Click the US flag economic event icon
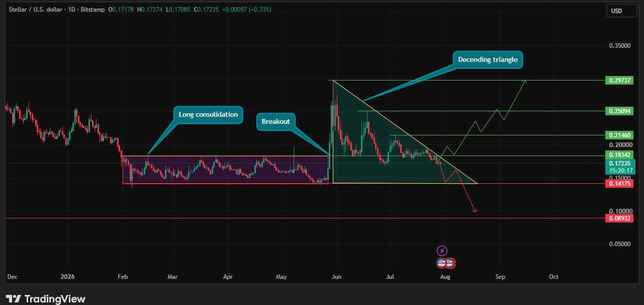The height and width of the screenshot is (305, 644). pyautogui.click(x=442, y=263)
